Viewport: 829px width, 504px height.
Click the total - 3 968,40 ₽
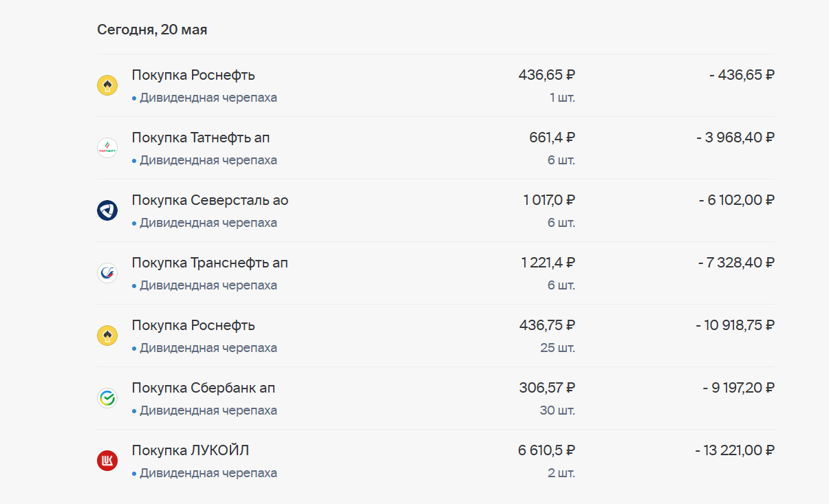tap(735, 138)
